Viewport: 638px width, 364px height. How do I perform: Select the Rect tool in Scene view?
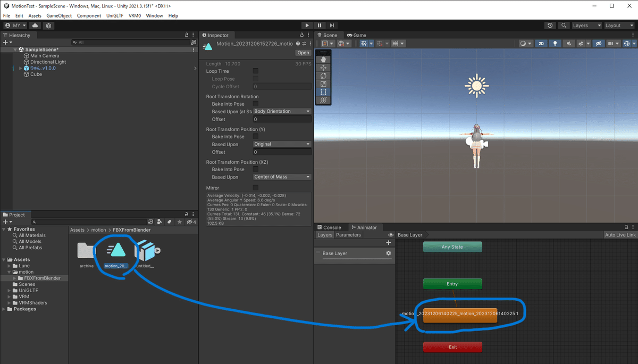pos(323,92)
